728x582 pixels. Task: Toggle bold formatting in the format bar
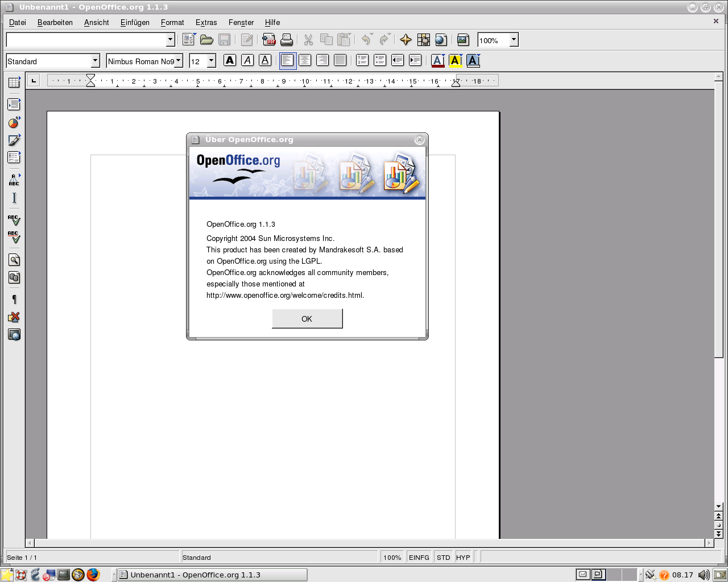tap(230, 60)
